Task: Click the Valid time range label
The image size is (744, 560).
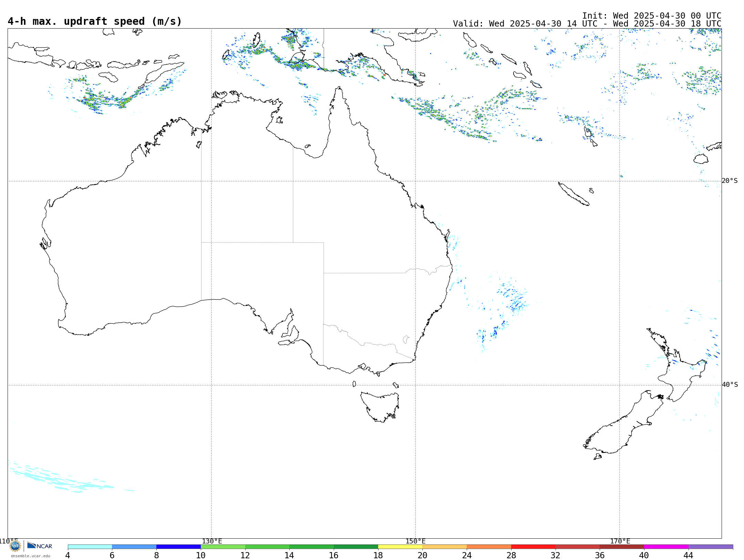Action: coord(587,24)
